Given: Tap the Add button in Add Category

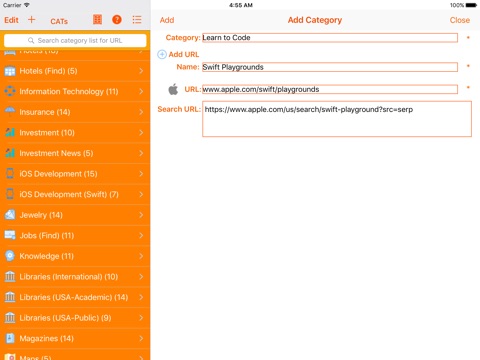Looking at the screenshot, I should pos(167,20).
